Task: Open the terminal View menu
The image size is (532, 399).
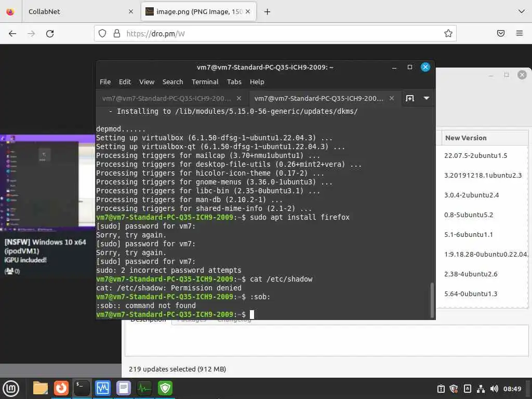Action: (147, 82)
